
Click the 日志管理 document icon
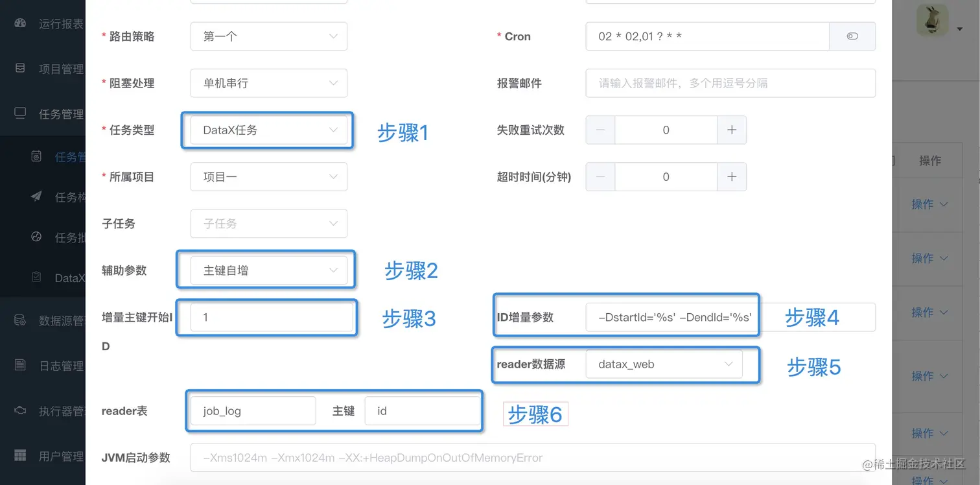pos(20,364)
